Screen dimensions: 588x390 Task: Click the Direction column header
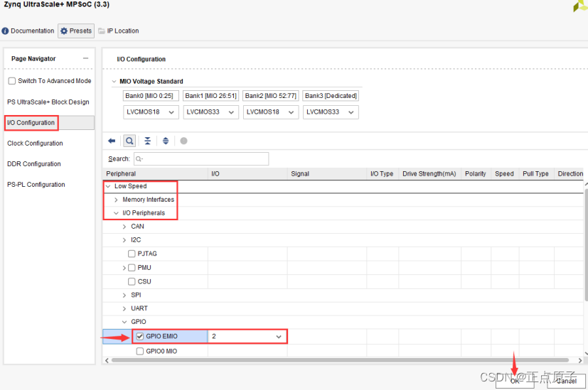click(571, 173)
